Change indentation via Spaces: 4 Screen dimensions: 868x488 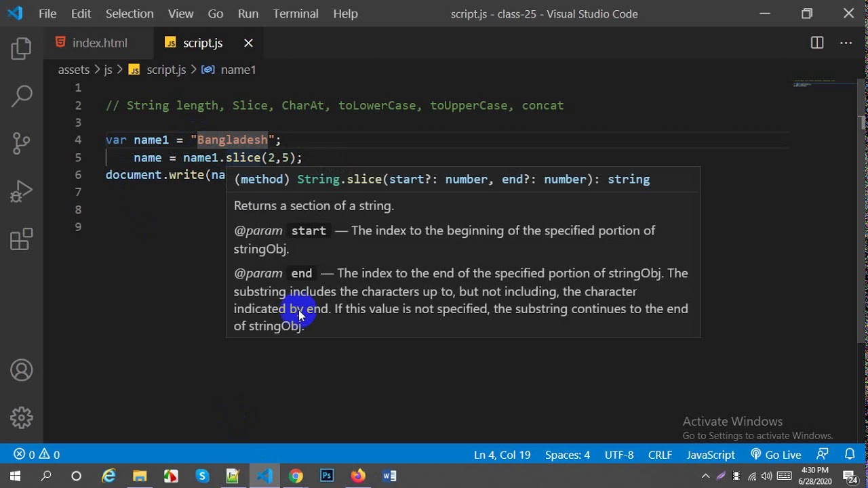pos(568,455)
